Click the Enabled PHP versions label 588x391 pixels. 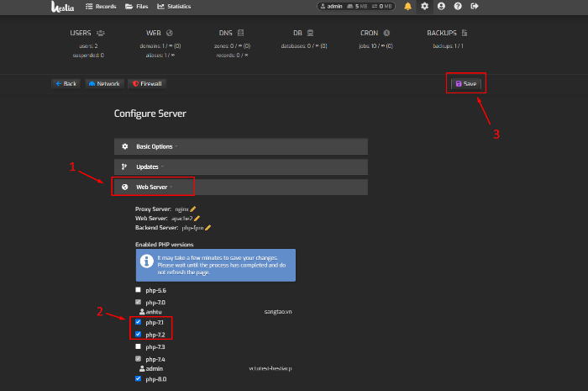[165, 245]
